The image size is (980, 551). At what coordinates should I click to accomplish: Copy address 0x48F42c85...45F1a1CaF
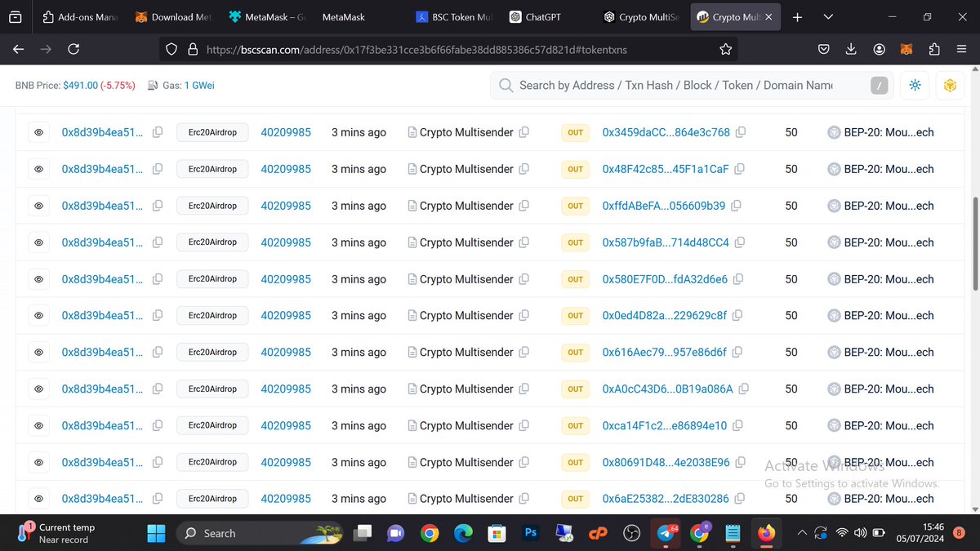[x=739, y=169]
